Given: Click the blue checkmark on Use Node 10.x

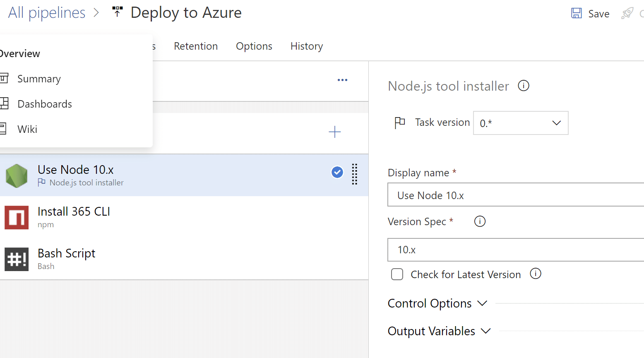Looking at the screenshot, I should pyautogui.click(x=337, y=172).
